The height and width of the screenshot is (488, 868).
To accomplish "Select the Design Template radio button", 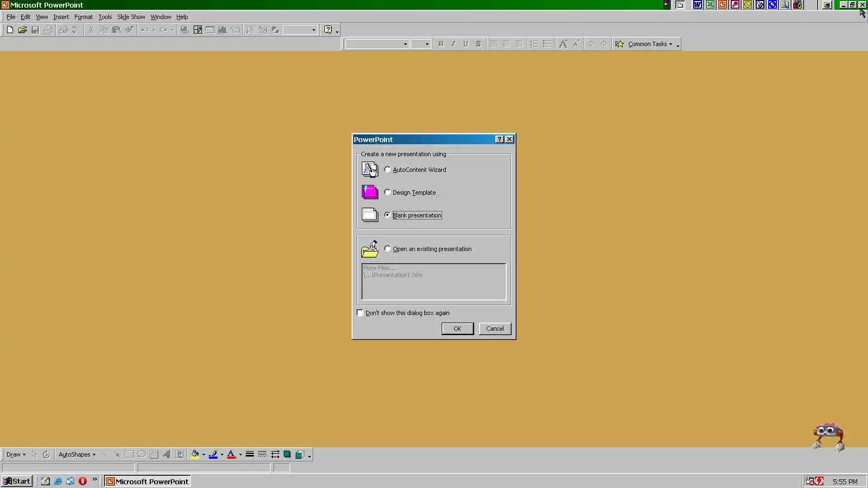I will [387, 192].
